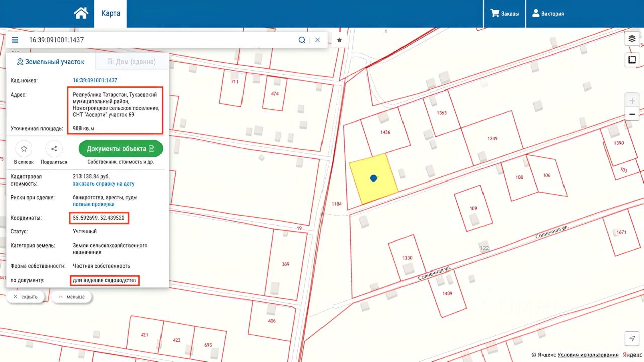This screenshot has height=362, width=644.
Task: Follow the полная проверка link
Action: (x=94, y=204)
